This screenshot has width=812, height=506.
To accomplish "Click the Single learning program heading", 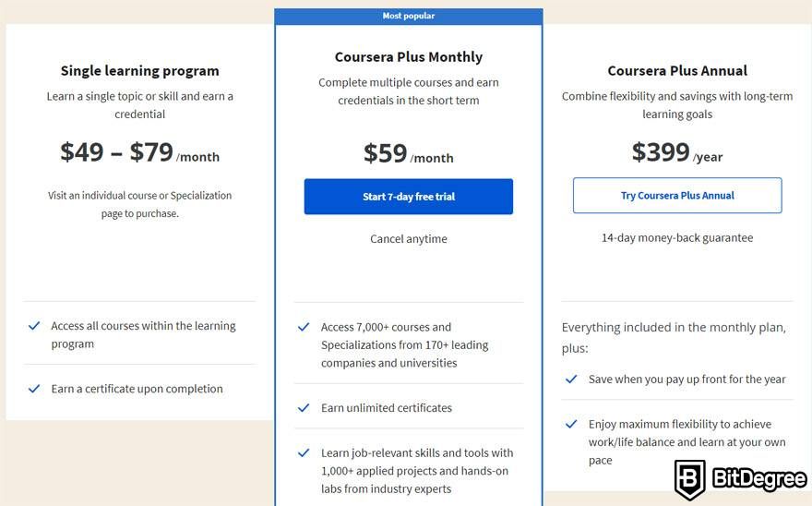I will pos(140,71).
